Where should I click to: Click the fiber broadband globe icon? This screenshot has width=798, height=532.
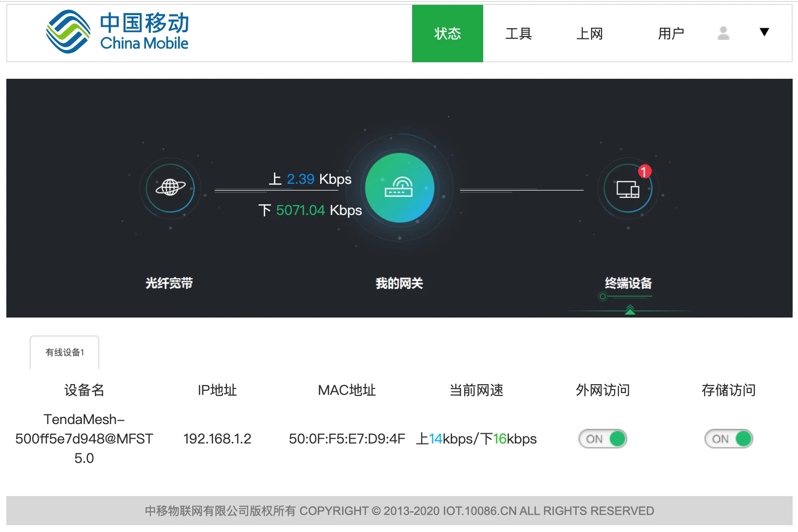click(x=170, y=188)
